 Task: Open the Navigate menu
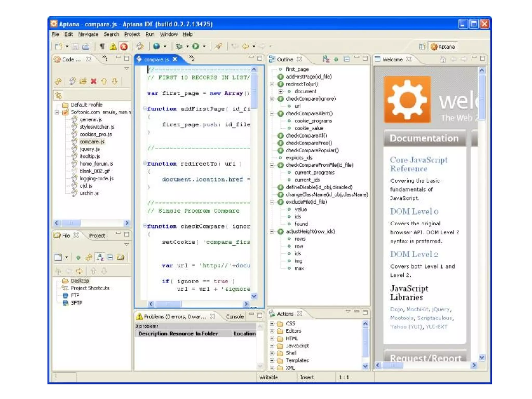coord(88,34)
